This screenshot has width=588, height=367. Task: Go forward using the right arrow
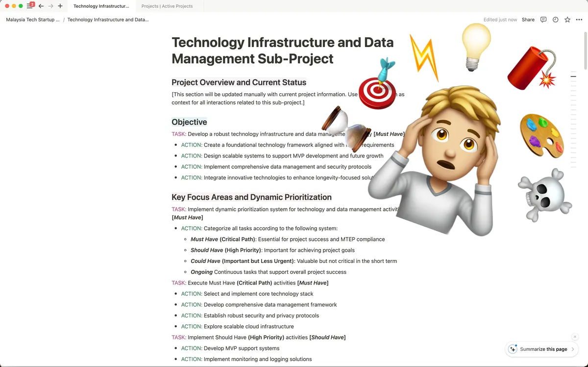tap(50, 6)
